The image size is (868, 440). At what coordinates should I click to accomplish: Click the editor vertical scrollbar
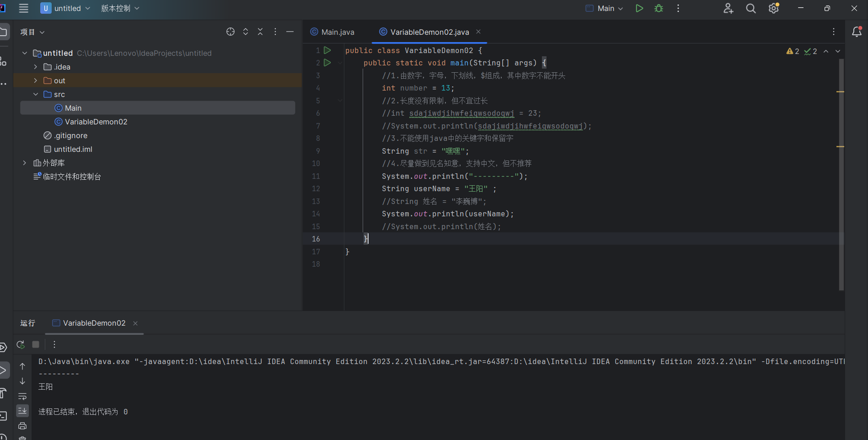(x=841, y=174)
